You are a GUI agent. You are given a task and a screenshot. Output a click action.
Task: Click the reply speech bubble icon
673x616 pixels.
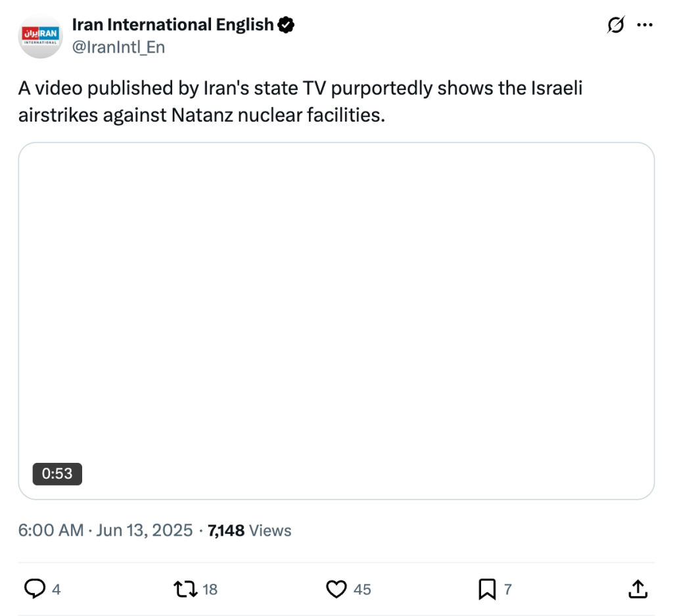click(x=34, y=589)
